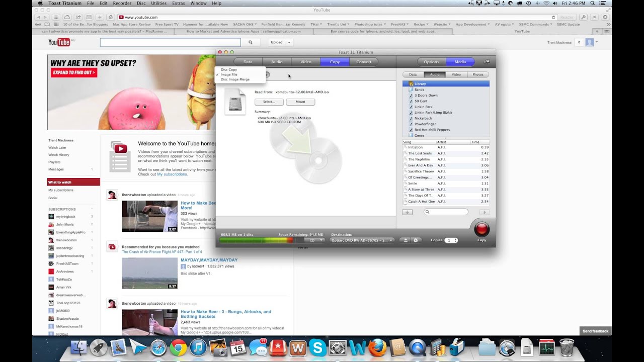Select Disc Copy option in popup
This screenshot has width=644, height=362.
pyautogui.click(x=229, y=69)
